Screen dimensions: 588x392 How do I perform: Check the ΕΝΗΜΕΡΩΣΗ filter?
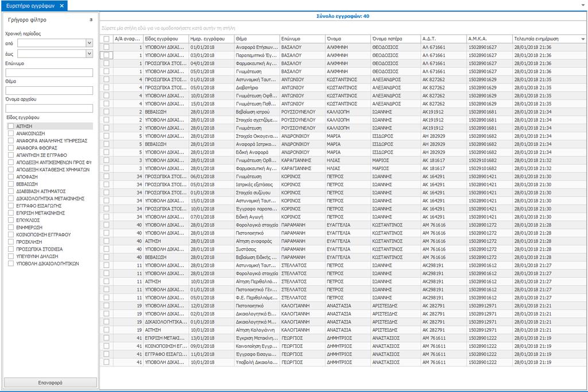(x=11, y=228)
